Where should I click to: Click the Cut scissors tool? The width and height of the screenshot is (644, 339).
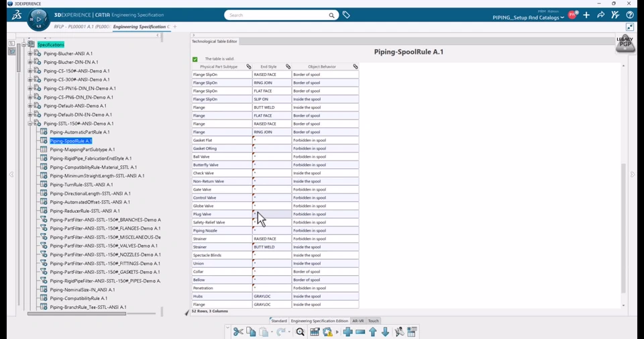(237, 332)
